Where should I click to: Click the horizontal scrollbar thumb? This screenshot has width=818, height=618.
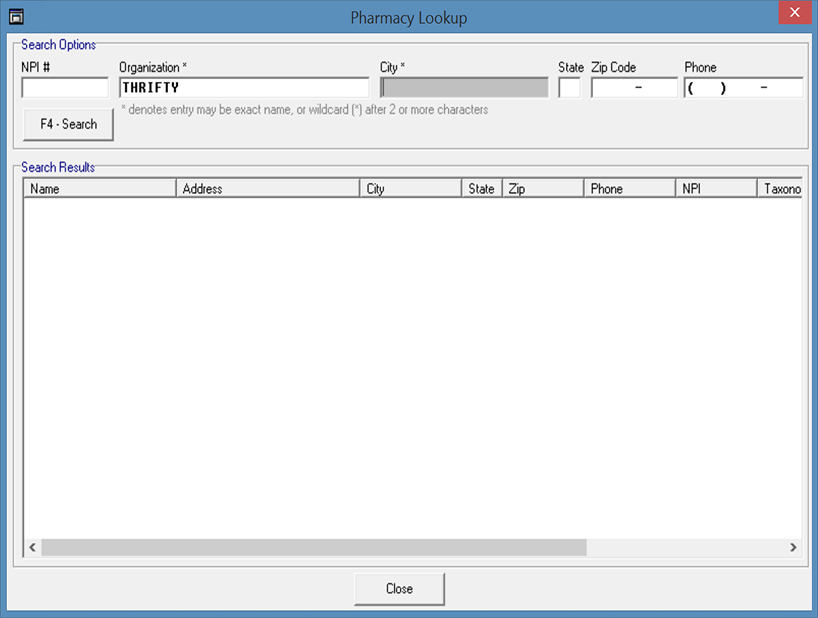coord(313,548)
